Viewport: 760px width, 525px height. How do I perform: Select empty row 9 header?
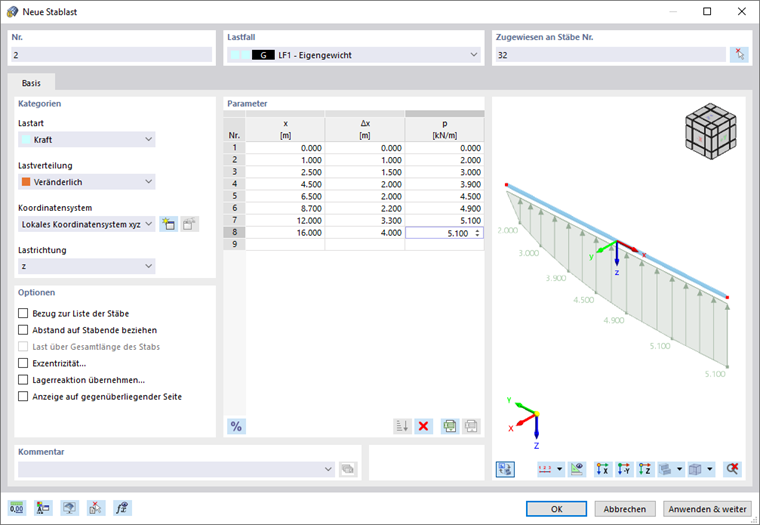235,244
